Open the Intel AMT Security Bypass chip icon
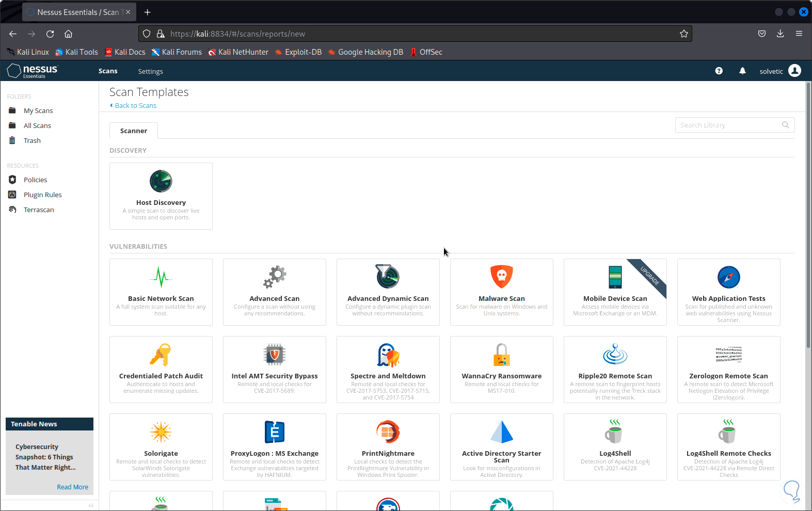Viewport: 812px width, 511px height. 275,355
